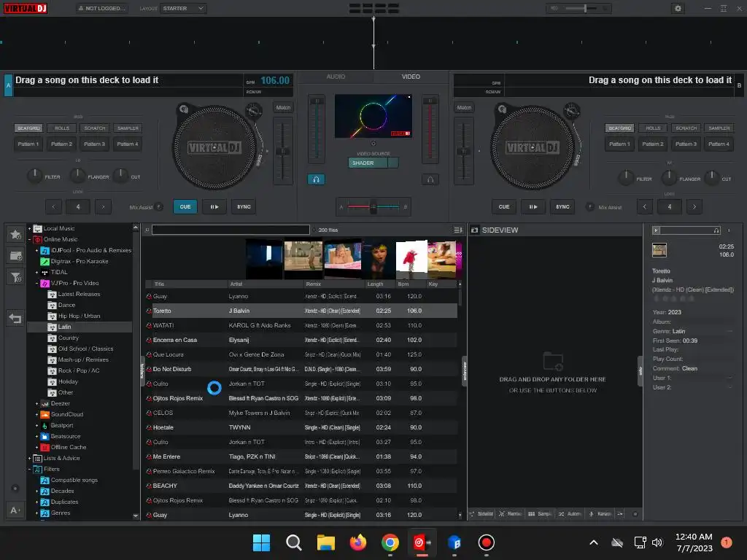Click deck A play/pause button
The image size is (747, 560).
214,206
